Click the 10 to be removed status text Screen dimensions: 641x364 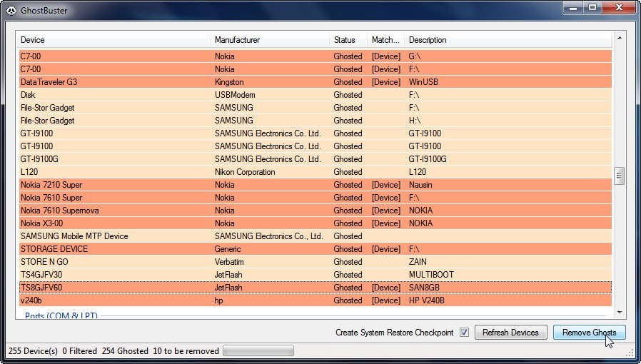(186, 351)
